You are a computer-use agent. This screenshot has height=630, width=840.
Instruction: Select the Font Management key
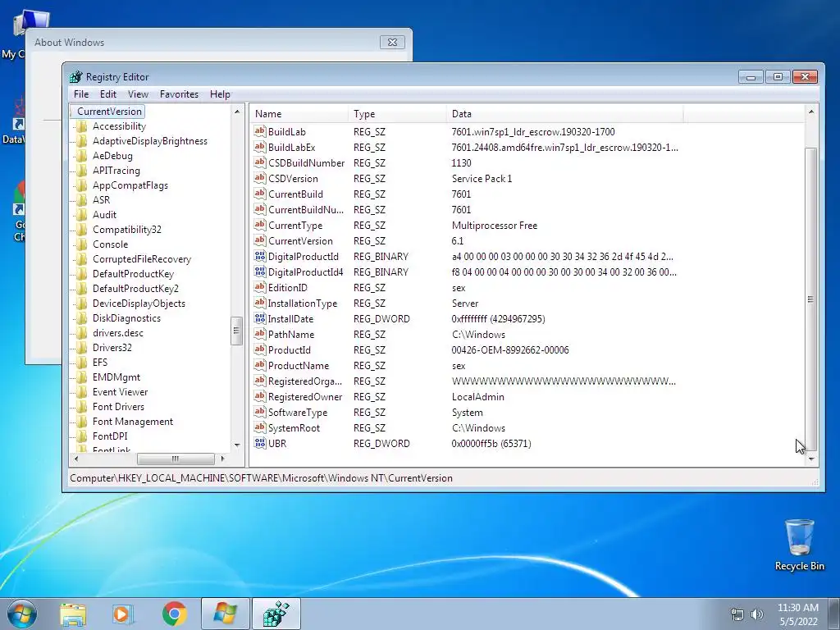point(133,421)
